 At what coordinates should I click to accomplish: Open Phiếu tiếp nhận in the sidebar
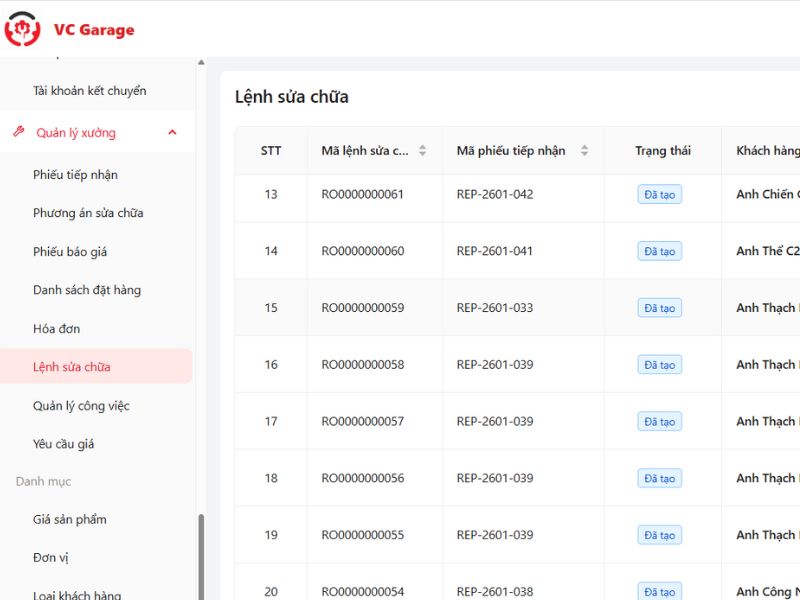point(75,175)
